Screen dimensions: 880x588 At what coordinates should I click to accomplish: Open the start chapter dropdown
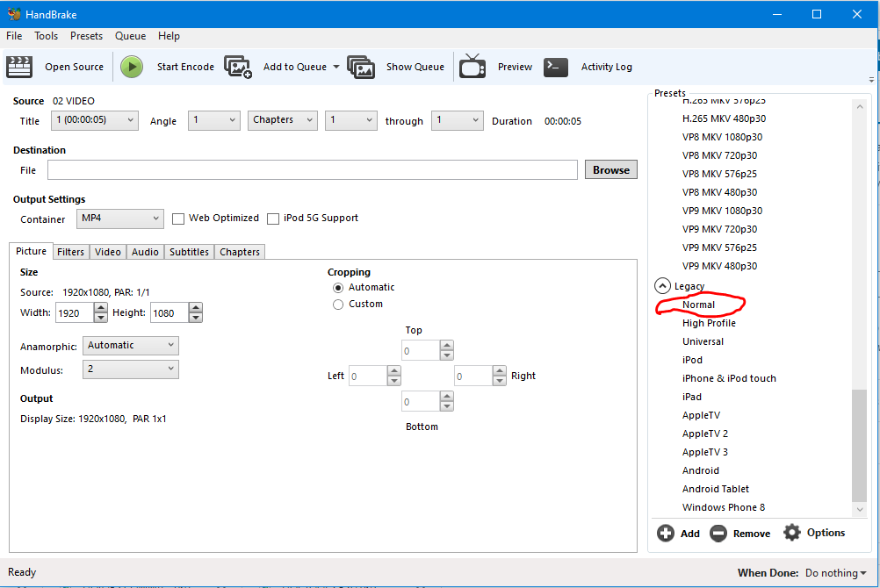[x=350, y=120]
